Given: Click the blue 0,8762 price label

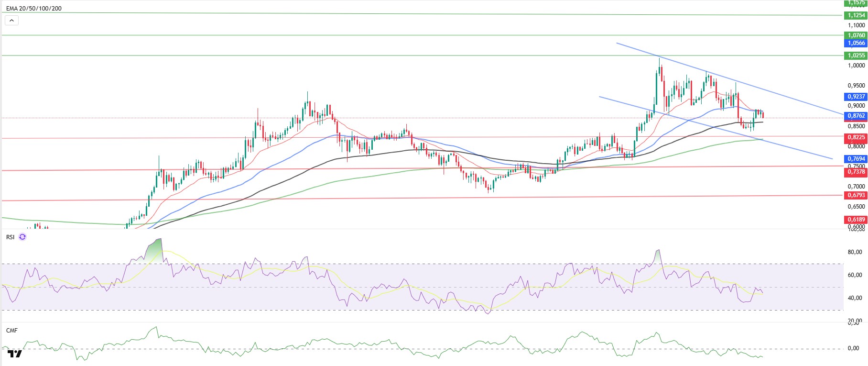Looking at the screenshot, I should tap(856, 116).
